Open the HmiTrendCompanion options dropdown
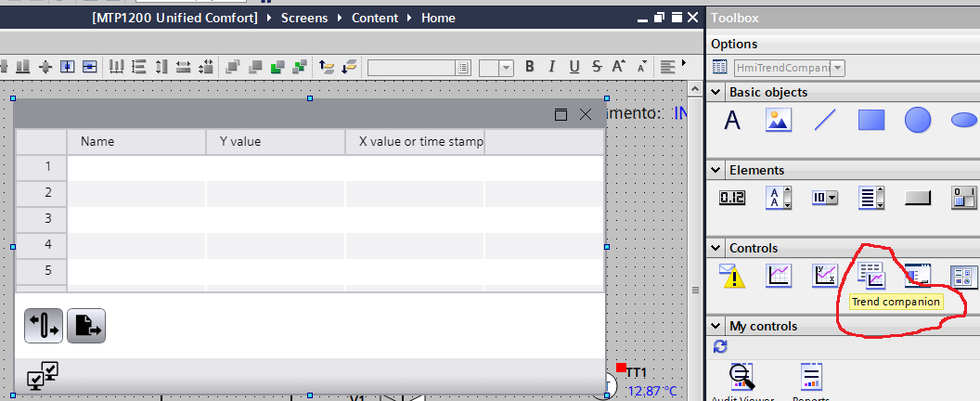Image resolution: width=980 pixels, height=401 pixels. tap(837, 68)
